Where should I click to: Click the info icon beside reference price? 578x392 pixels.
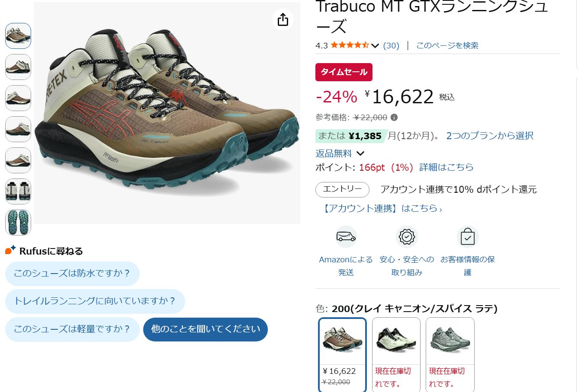tap(394, 118)
